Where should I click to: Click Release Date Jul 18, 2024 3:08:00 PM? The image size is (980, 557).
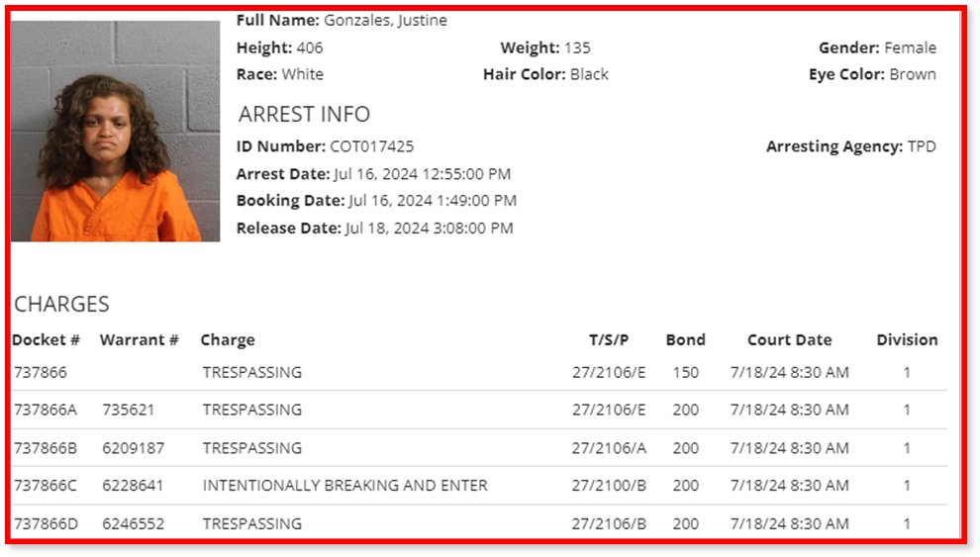(x=430, y=228)
